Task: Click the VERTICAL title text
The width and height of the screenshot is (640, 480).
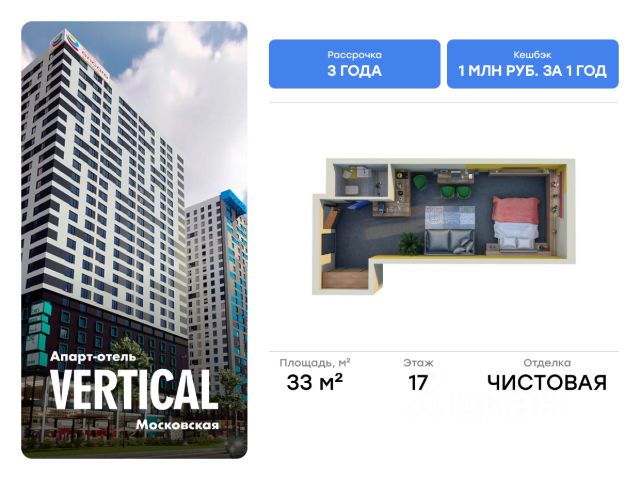Action: (134, 390)
